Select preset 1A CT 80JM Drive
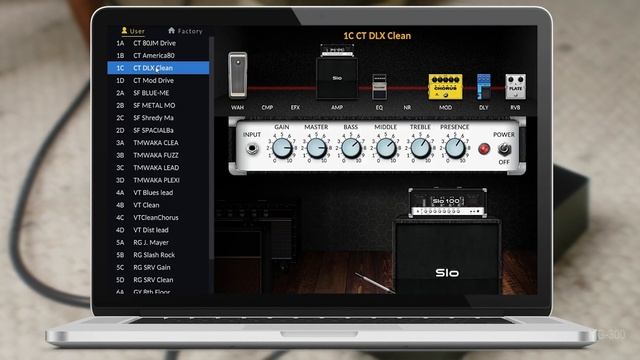The width and height of the screenshot is (640, 360). (x=158, y=43)
